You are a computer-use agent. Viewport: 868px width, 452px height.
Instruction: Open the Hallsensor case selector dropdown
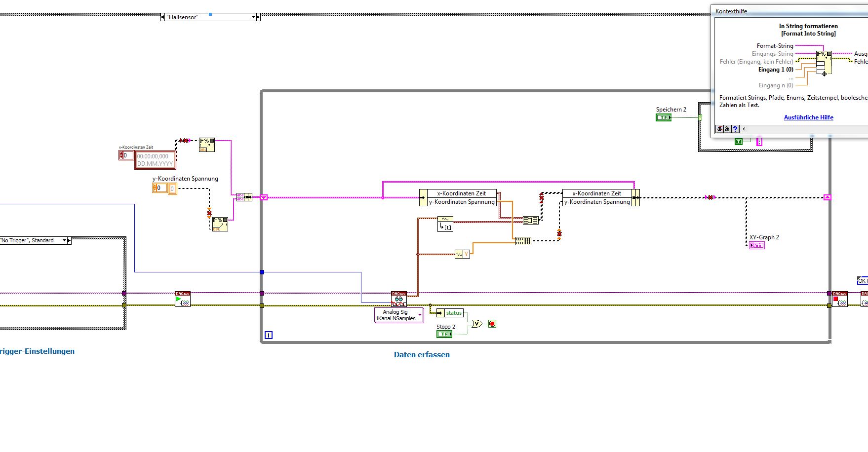253,17
